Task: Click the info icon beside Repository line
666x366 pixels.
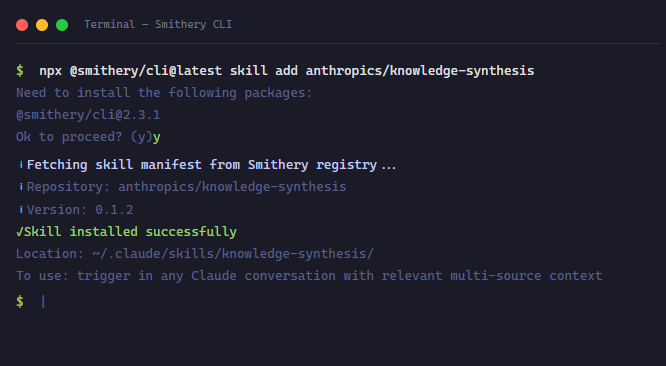Action: coord(21,187)
